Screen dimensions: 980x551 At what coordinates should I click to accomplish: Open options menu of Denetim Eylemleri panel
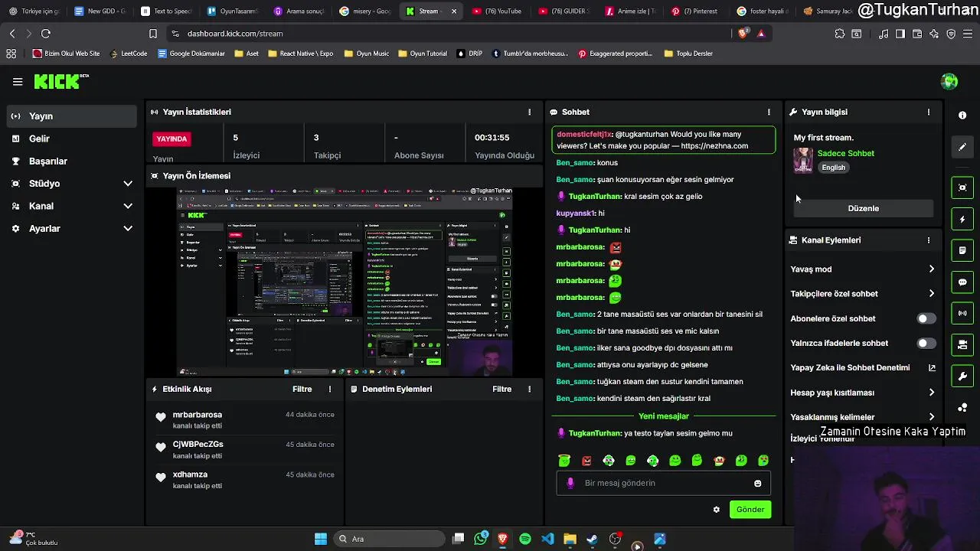point(529,389)
